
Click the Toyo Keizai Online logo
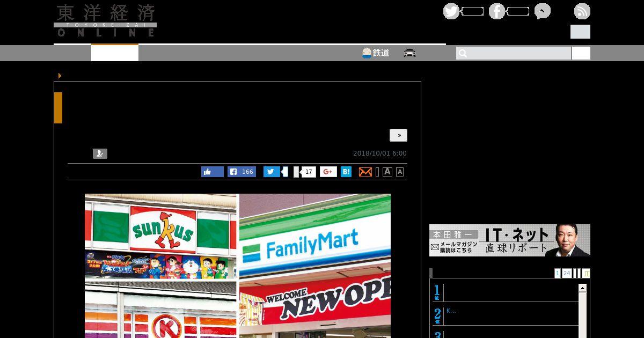105,21
